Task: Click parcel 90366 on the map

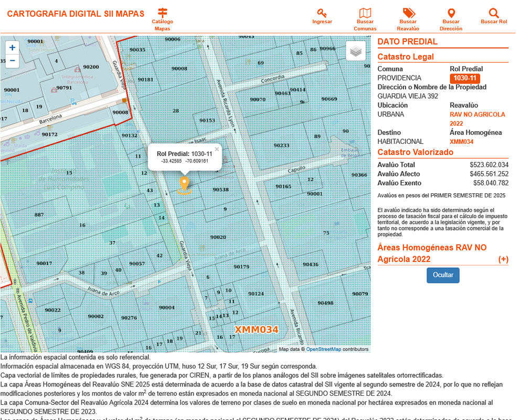Action: tap(359, 175)
